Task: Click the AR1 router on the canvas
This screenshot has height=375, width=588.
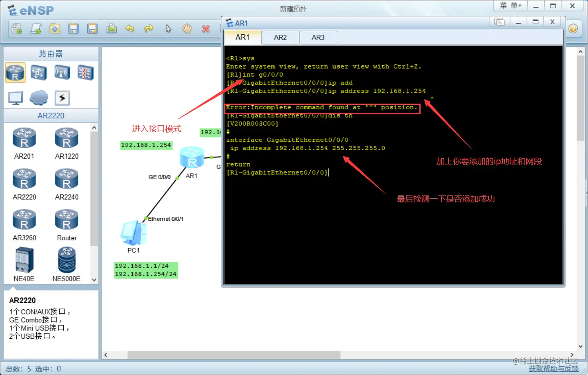Action: [x=192, y=158]
